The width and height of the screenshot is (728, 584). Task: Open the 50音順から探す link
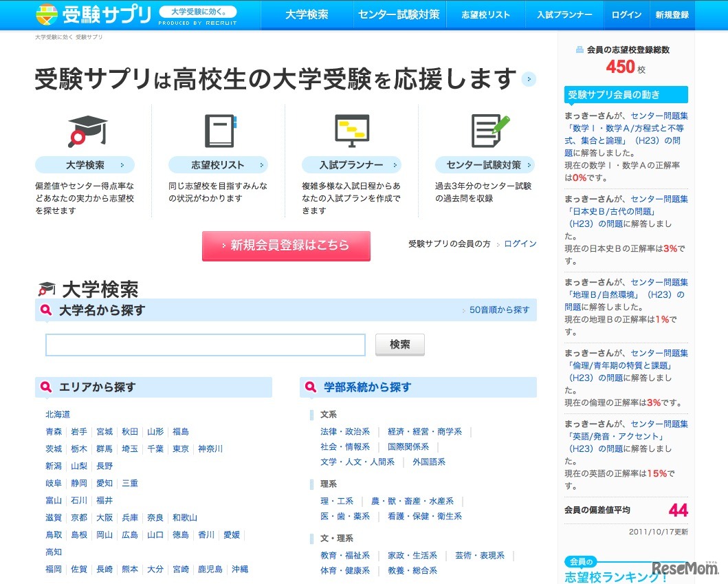point(499,310)
